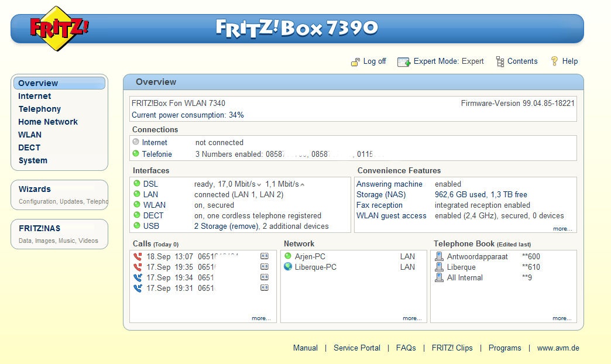Click the green LAN status indicator
Image resolution: width=611 pixels, height=364 pixels.
137,194
